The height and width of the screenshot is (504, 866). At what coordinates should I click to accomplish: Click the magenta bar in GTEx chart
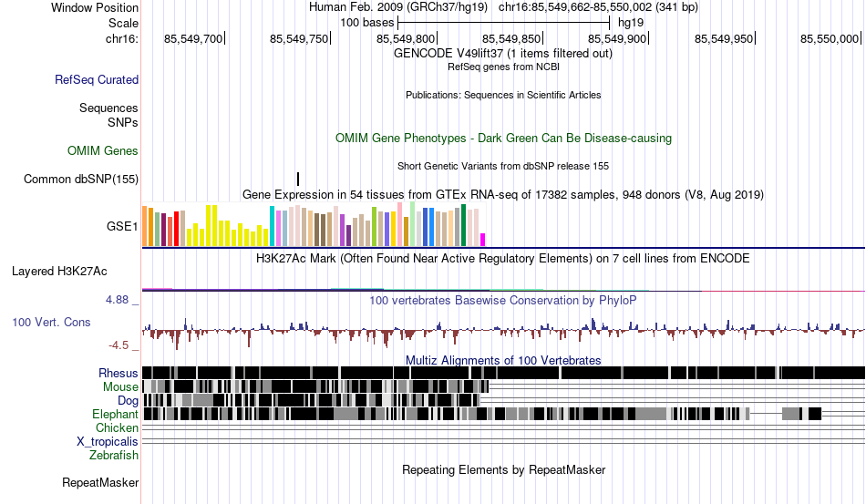tap(483, 240)
